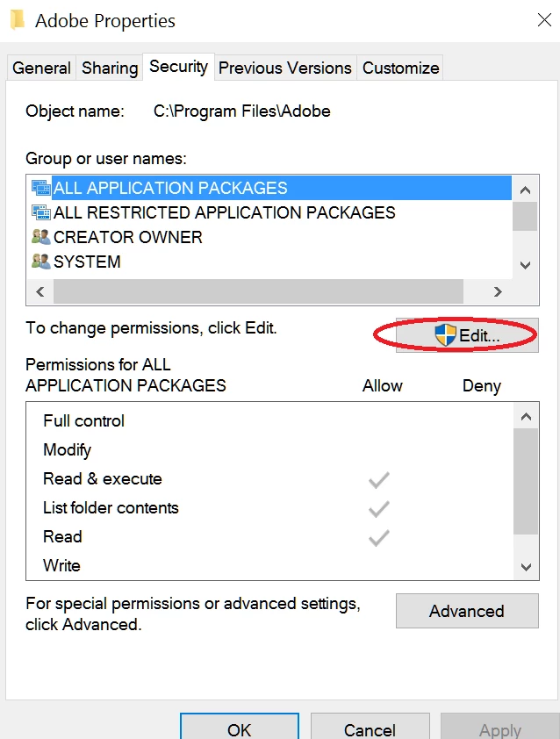
Task: Confirm with the OK button
Action: tap(240, 728)
